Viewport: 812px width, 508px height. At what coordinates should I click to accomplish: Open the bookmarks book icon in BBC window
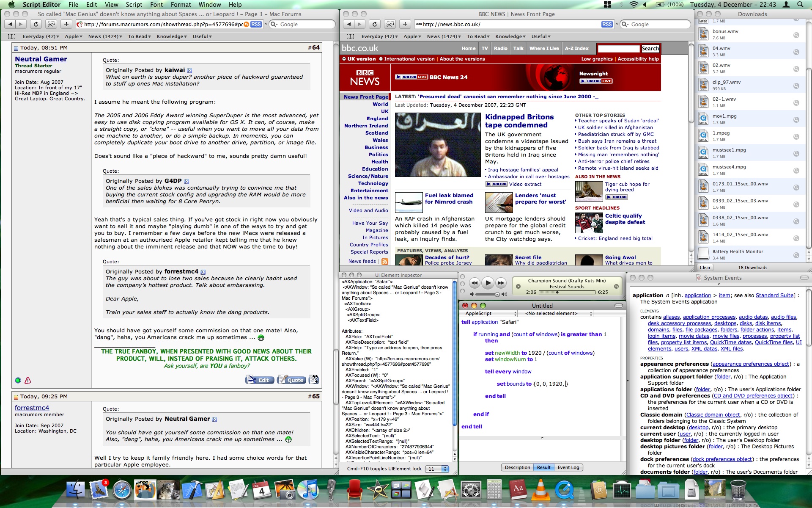point(350,36)
